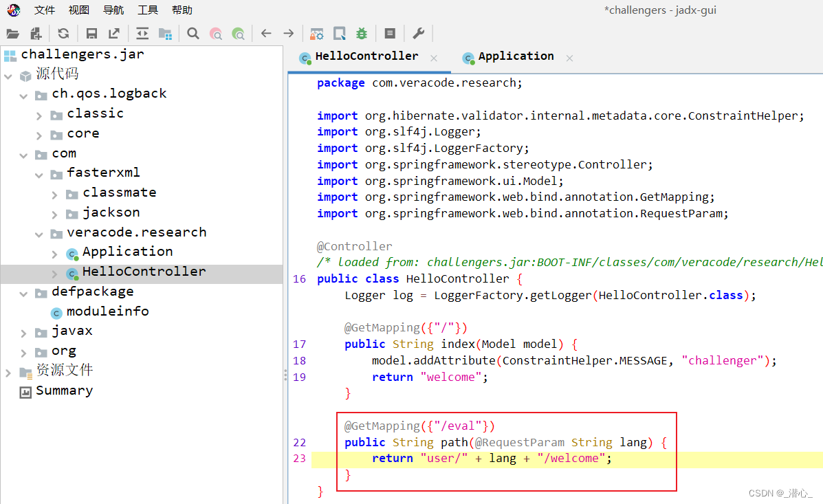Click the Open file toolbar icon

[12, 34]
